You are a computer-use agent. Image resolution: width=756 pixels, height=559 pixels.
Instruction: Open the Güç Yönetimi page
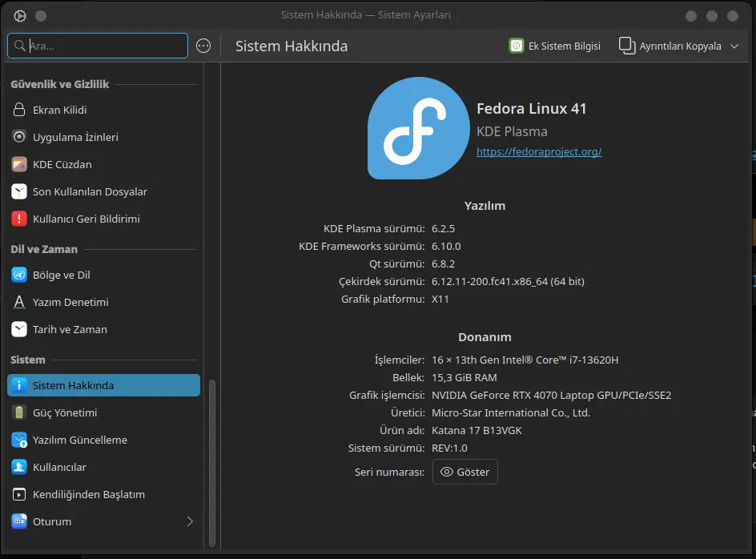pos(103,413)
